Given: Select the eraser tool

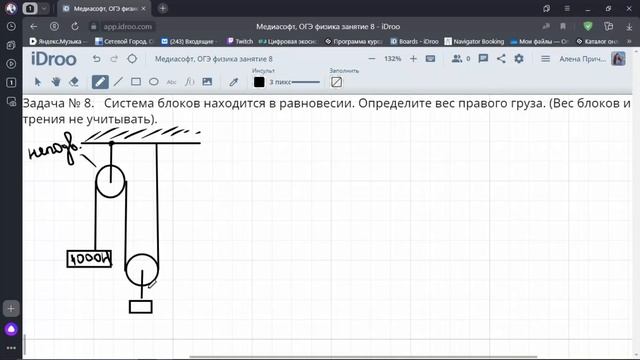Looking at the screenshot, I should tap(74, 82).
